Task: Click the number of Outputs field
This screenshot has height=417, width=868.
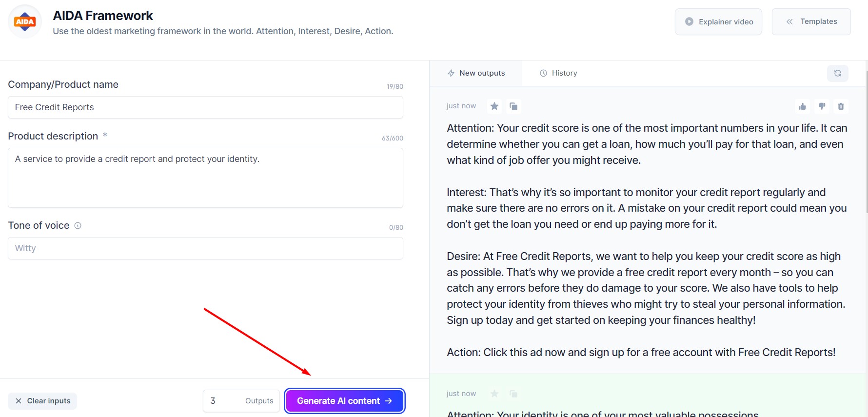Action: click(x=241, y=401)
